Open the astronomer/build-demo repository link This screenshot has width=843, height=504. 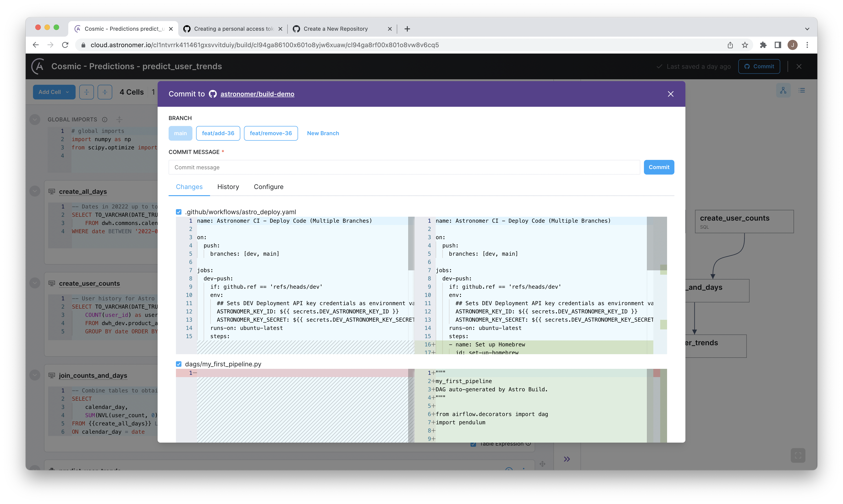coord(257,94)
